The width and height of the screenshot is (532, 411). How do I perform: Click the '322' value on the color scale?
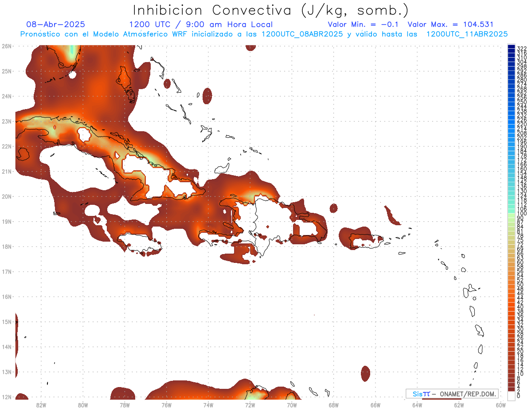(x=522, y=48)
